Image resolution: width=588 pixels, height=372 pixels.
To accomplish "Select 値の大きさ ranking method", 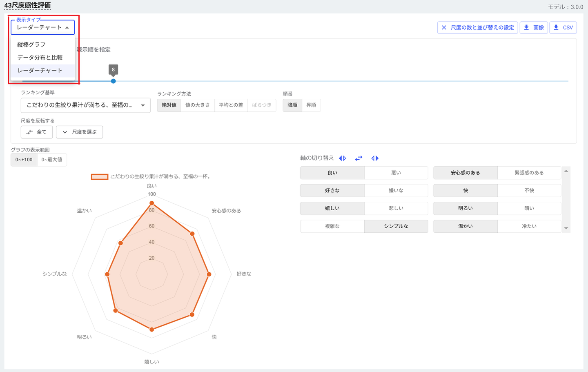I will click(197, 105).
